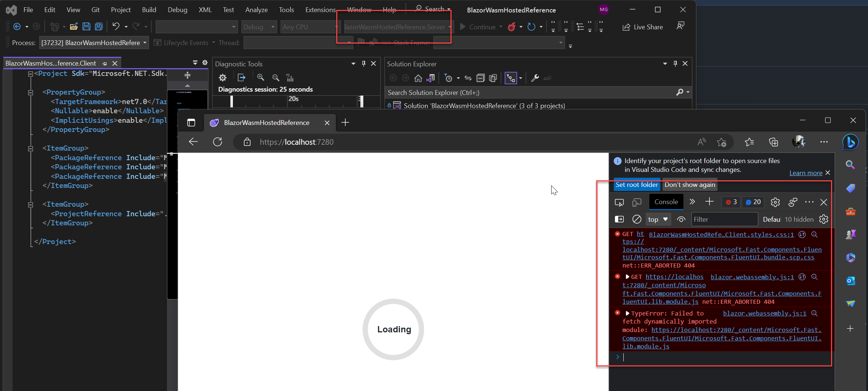Click the Learn more link
Image resolution: width=868 pixels, height=391 pixels.
805,173
